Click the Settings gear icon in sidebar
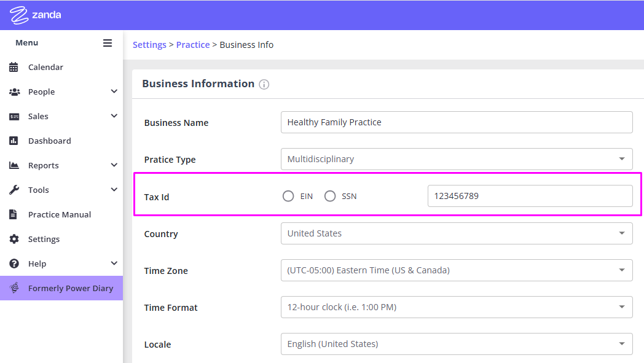The image size is (644, 363). point(14,239)
